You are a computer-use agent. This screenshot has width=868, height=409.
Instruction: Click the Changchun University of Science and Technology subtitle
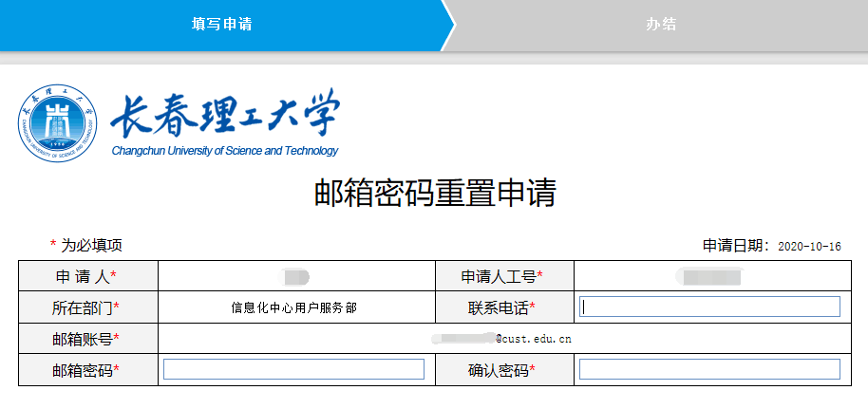(x=225, y=151)
